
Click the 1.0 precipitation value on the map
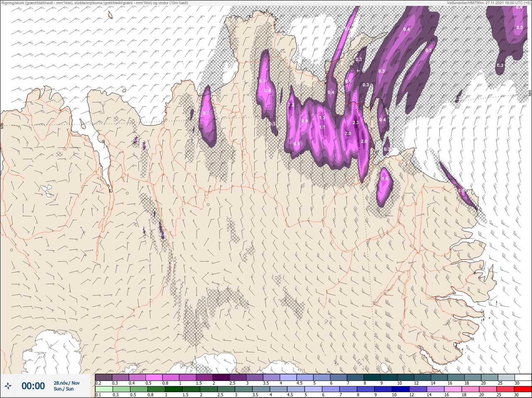tap(385, 179)
